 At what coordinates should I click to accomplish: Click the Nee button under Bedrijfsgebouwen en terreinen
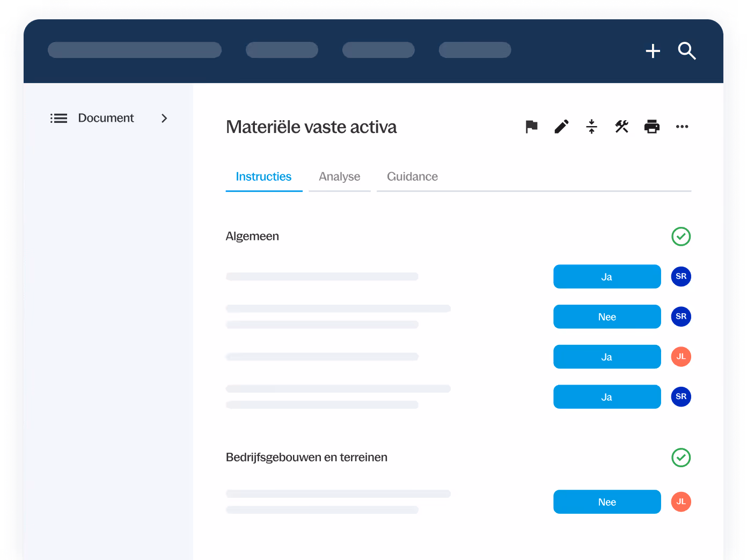607,502
